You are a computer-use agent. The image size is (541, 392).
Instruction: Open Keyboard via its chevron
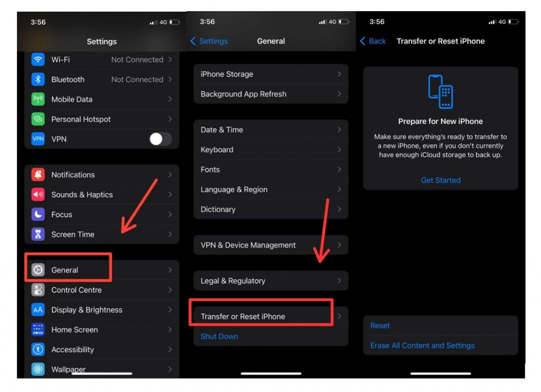(x=340, y=150)
